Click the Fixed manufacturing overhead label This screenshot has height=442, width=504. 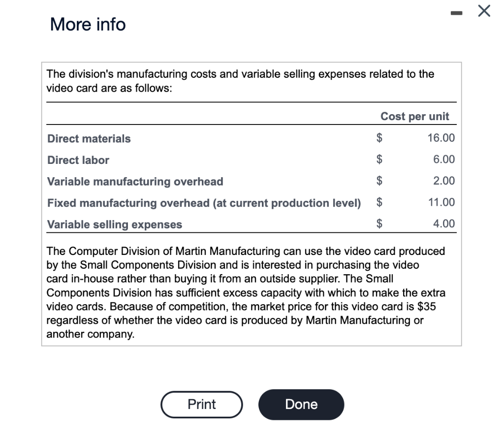click(204, 203)
